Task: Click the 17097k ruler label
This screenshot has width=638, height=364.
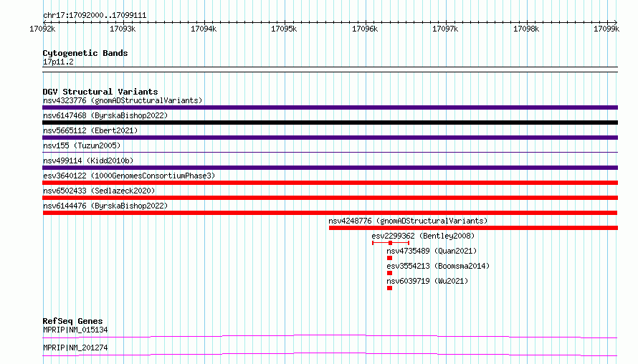Action: 445,29
